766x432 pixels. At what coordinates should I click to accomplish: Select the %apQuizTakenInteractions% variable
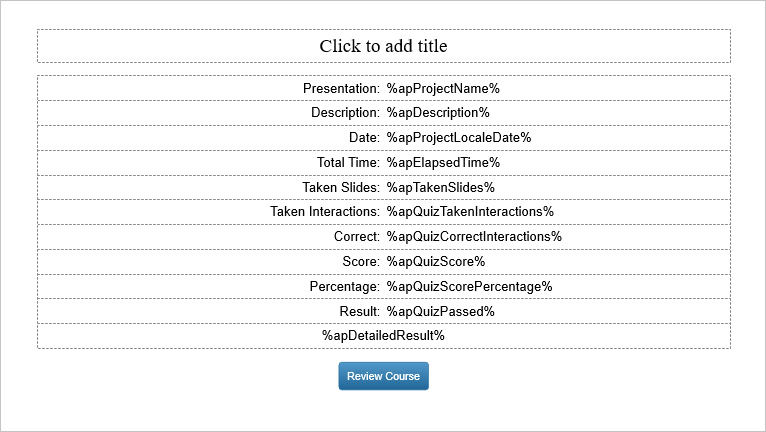coord(470,211)
